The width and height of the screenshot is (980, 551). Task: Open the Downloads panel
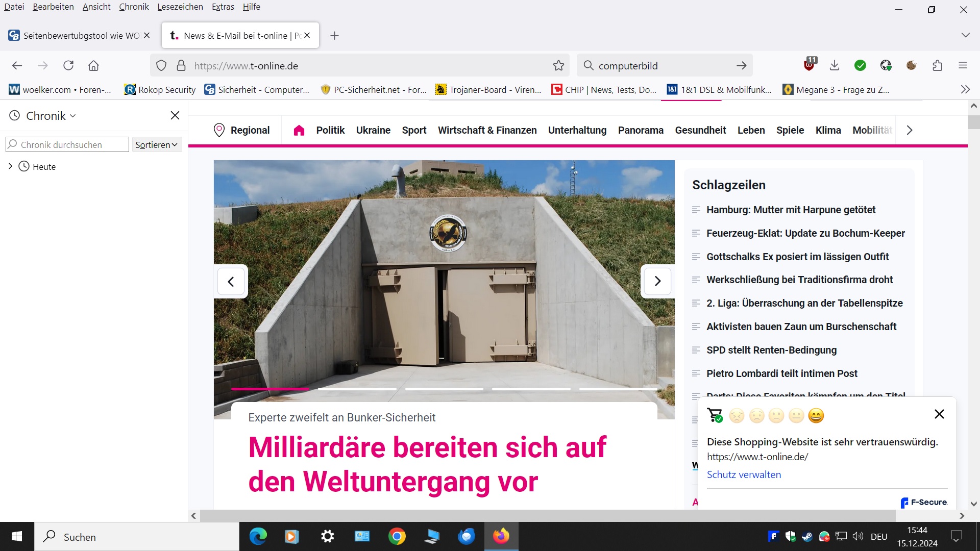(x=835, y=65)
